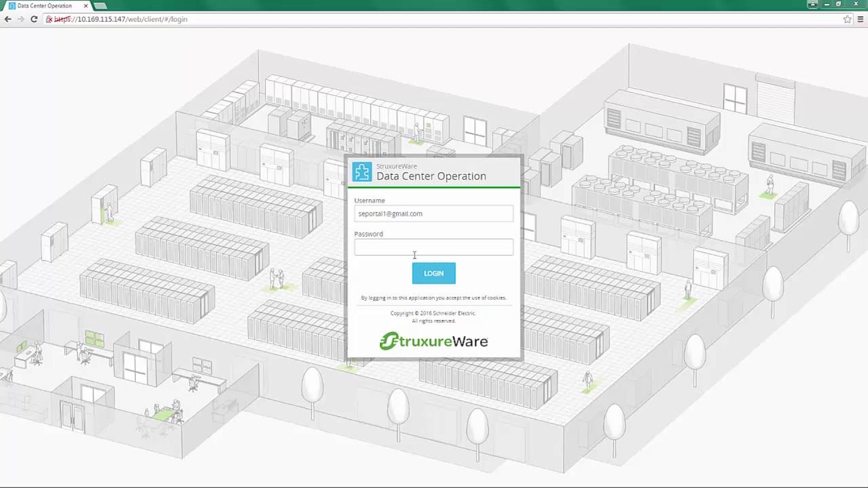
Task: Open a new browser tab
Action: tap(100, 5)
